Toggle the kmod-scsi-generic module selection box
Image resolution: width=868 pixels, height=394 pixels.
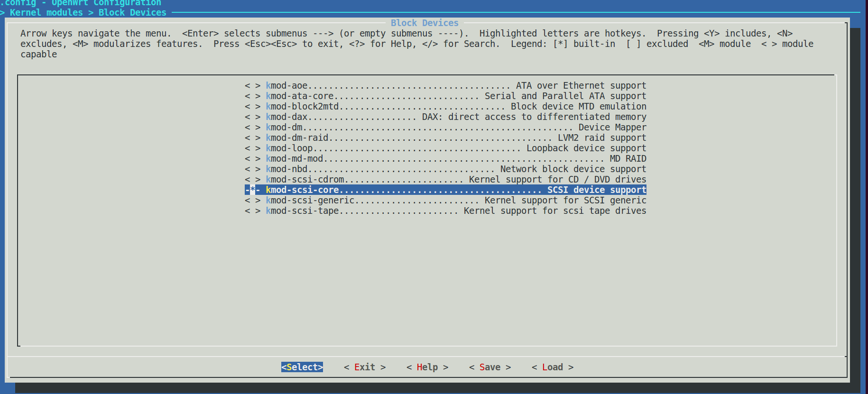[x=253, y=201]
